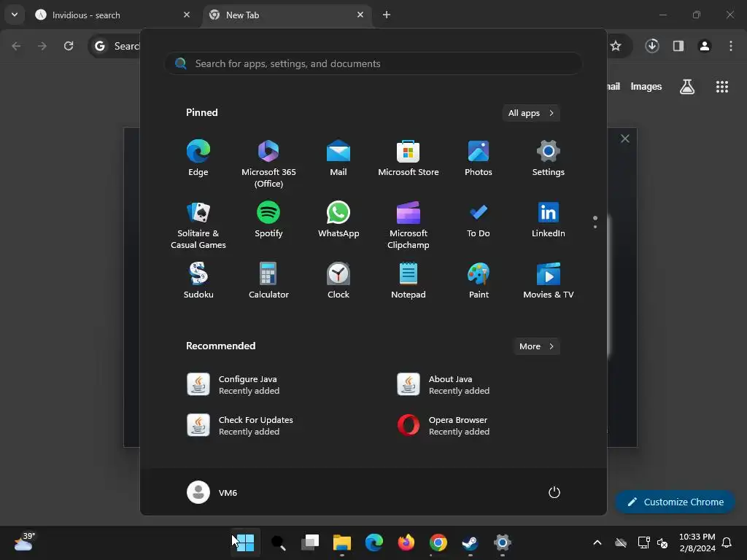
Task: Launch Notepad
Action: tap(409, 281)
